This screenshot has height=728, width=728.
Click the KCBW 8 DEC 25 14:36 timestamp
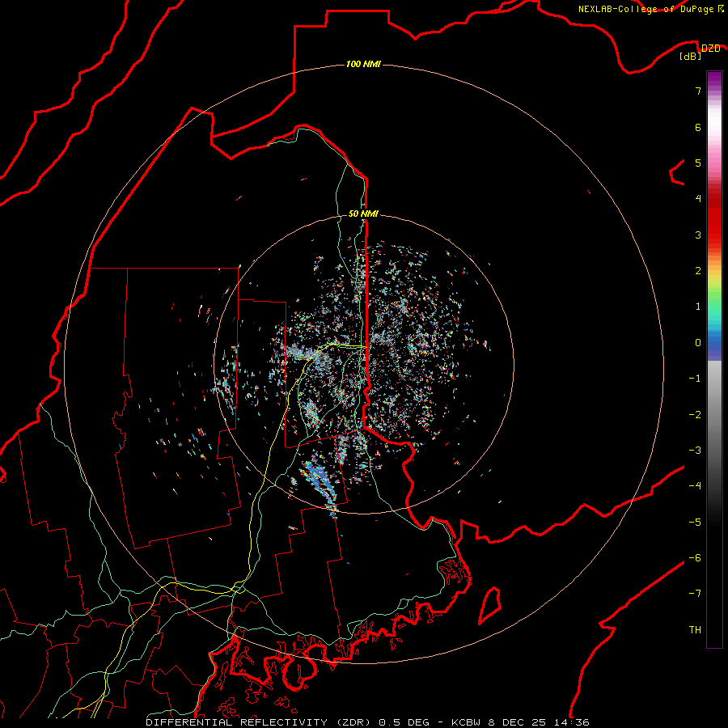pyautogui.click(x=520, y=722)
